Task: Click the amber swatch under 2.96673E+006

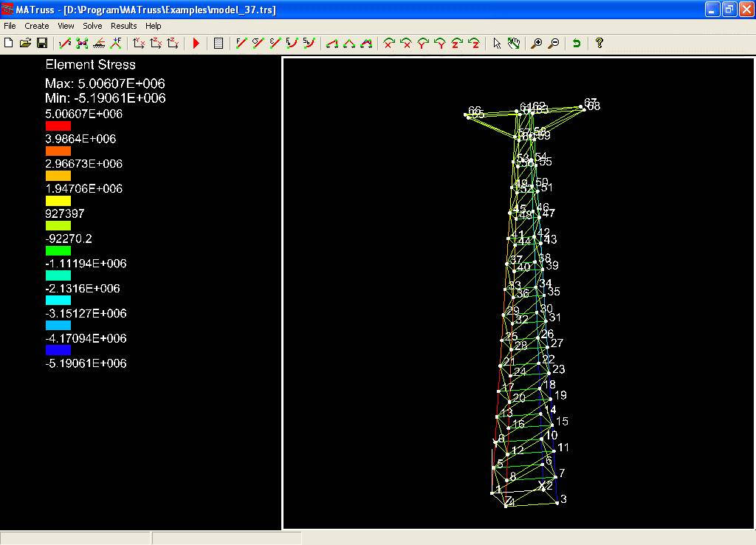Action: (x=58, y=176)
